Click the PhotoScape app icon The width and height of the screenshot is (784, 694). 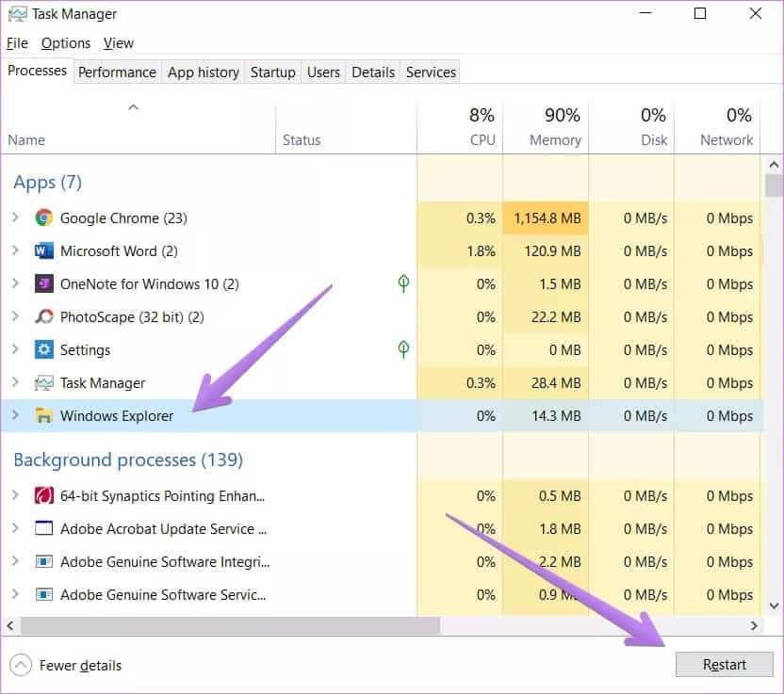[43, 316]
